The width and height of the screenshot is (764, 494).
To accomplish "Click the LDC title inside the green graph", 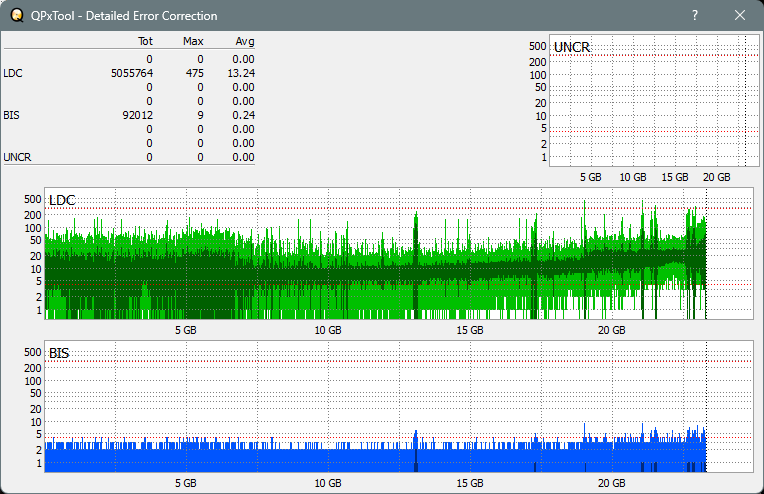I will [x=62, y=201].
